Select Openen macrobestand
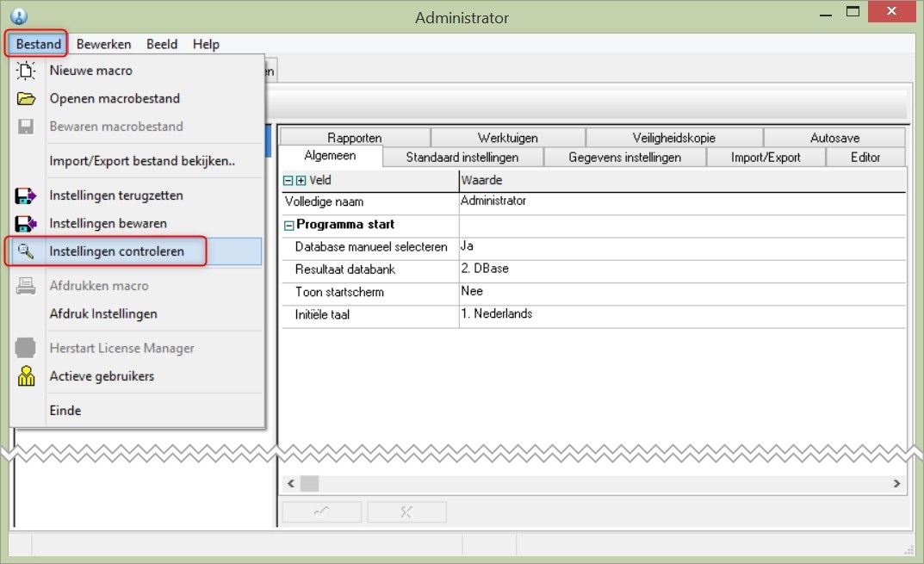The image size is (924, 564). [x=115, y=98]
